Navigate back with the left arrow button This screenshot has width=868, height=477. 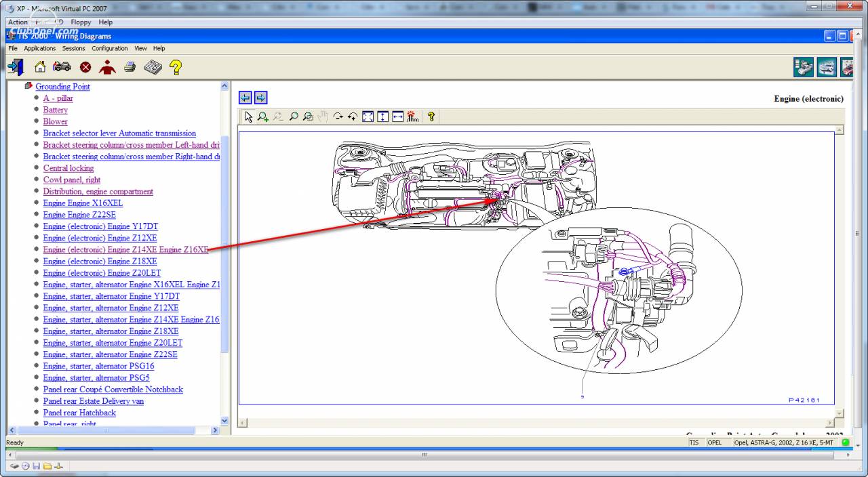tap(245, 98)
